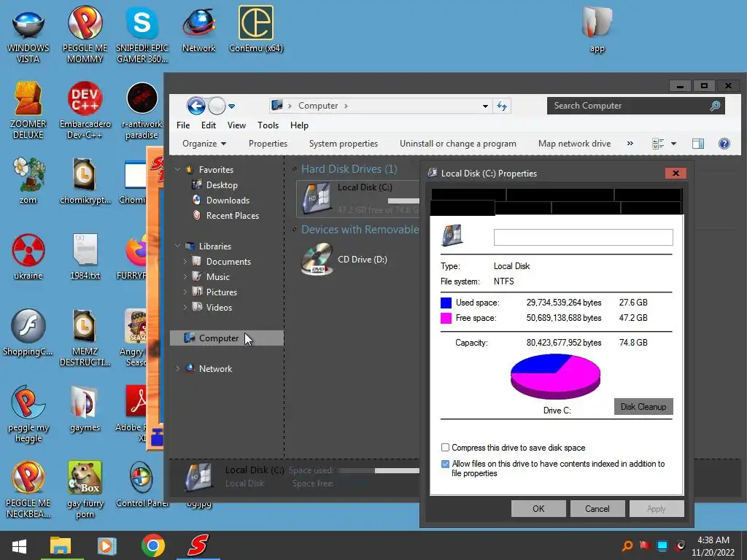The width and height of the screenshot is (747, 560).
Task: Click System properties in toolbar
Action: pyautogui.click(x=343, y=144)
